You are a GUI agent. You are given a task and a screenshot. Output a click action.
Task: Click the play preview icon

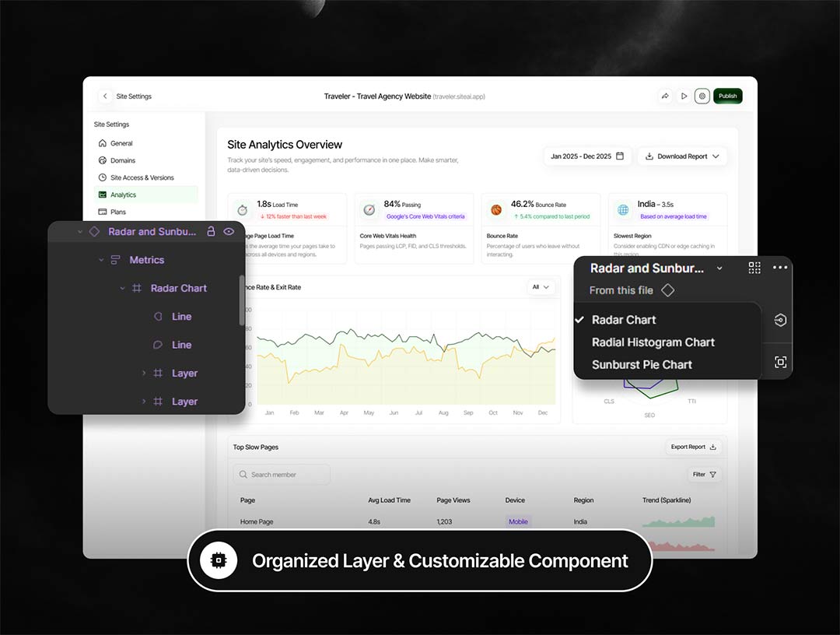click(684, 96)
